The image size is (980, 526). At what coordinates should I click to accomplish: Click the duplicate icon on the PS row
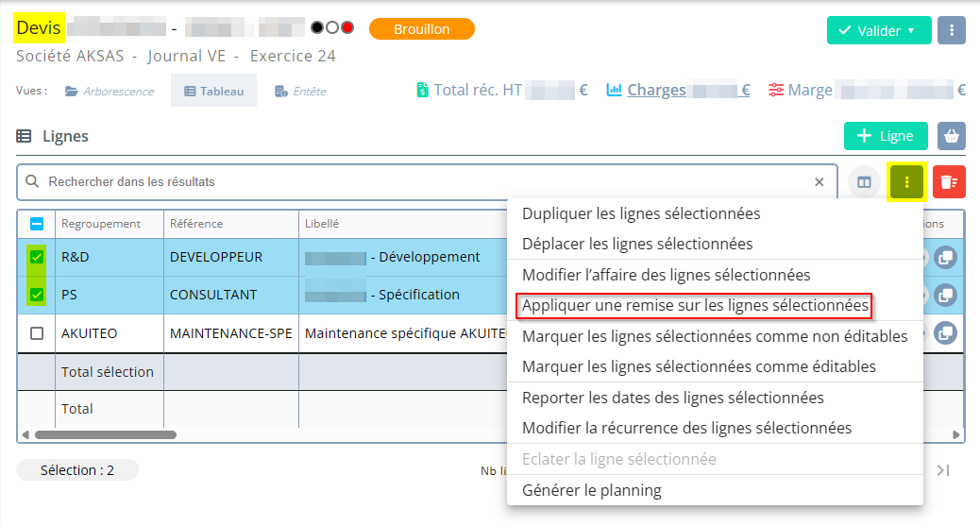pos(945,295)
